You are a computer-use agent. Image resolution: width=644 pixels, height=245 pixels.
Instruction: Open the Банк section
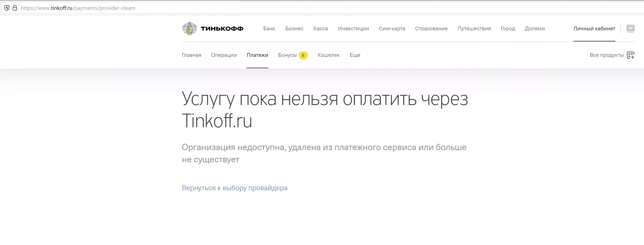(x=269, y=29)
